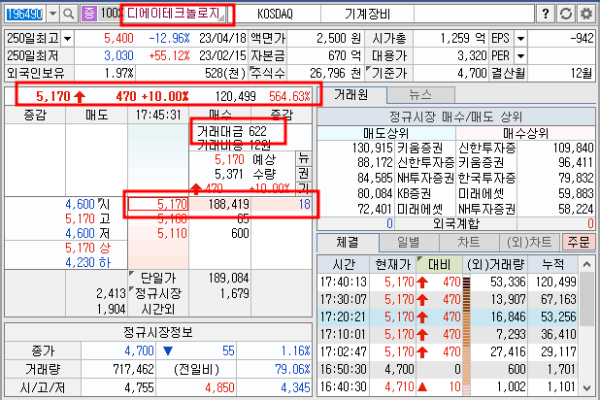Click the 외국계합 row label
Viewport: 600px width, 400px height.
[455, 224]
